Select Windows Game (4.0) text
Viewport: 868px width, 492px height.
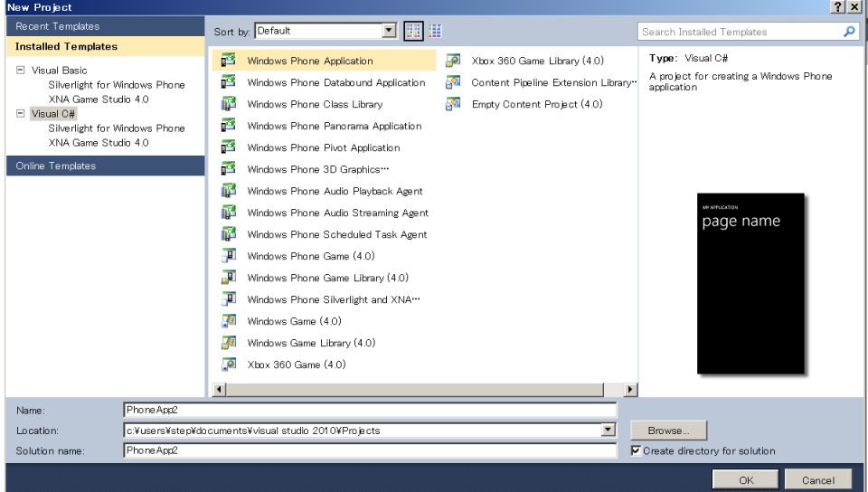(294, 322)
